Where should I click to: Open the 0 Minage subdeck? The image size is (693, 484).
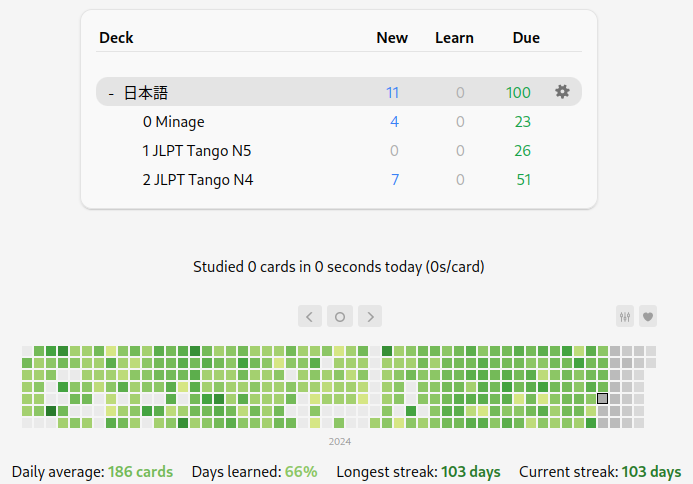(174, 122)
